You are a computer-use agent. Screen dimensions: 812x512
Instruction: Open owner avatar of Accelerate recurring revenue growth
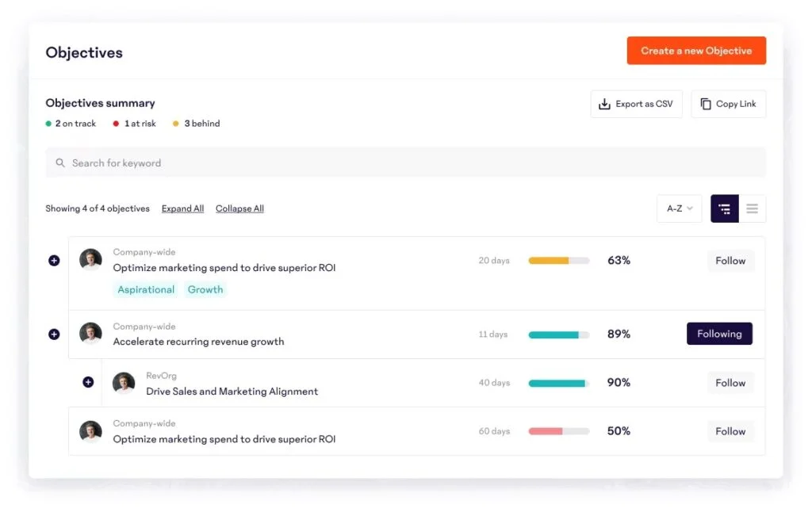click(90, 334)
